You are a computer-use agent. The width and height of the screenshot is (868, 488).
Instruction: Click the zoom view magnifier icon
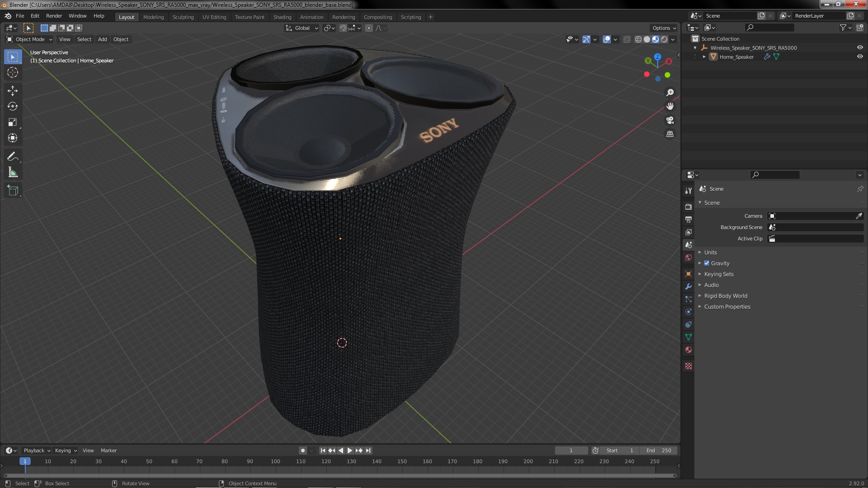pyautogui.click(x=670, y=93)
